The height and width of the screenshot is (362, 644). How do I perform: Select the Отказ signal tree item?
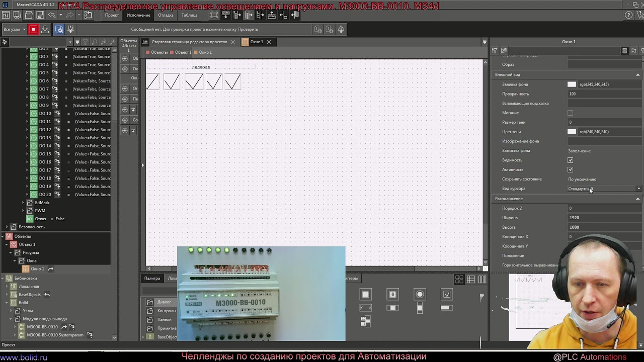click(x=40, y=219)
